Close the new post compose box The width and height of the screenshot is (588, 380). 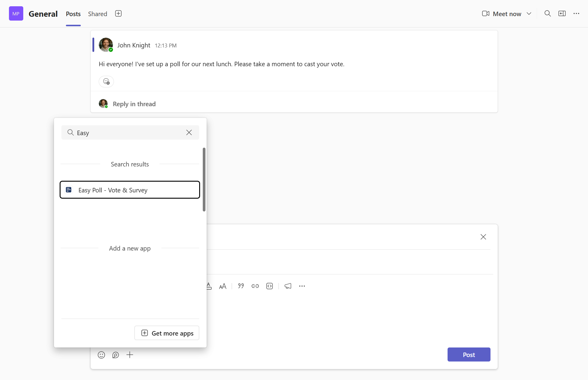(x=483, y=237)
